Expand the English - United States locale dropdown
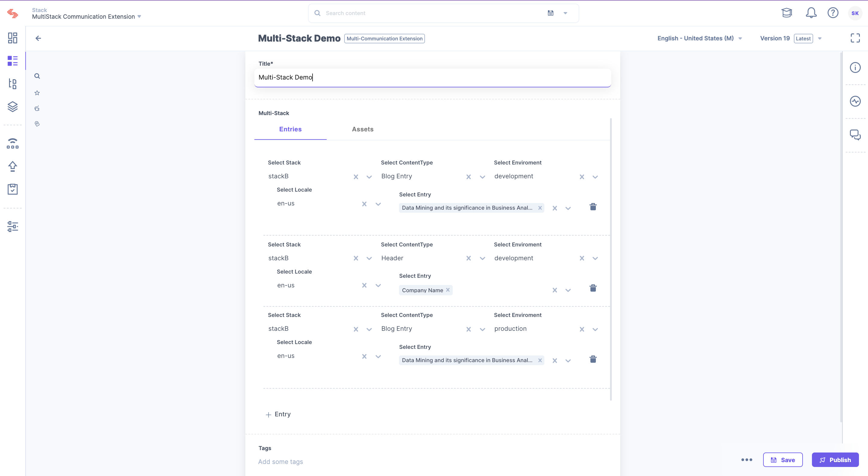The width and height of the screenshot is (868, 476). click(x=740, y=38)
